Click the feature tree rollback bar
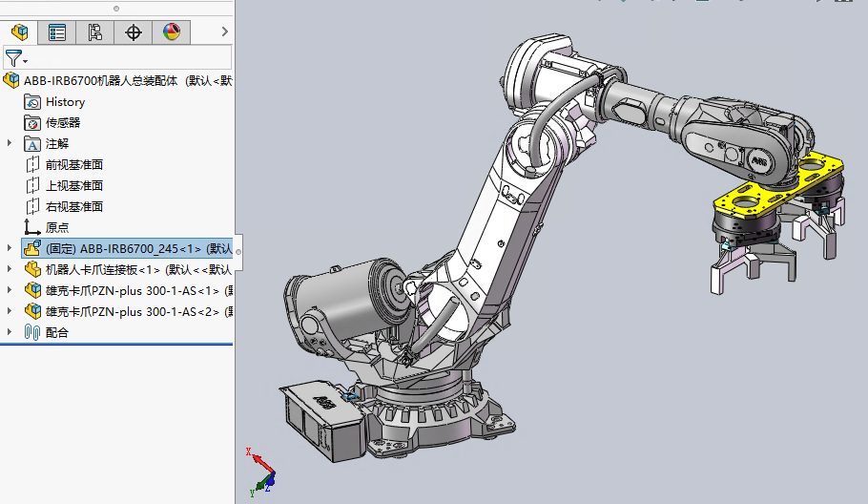868x504 pixels. 116,345
